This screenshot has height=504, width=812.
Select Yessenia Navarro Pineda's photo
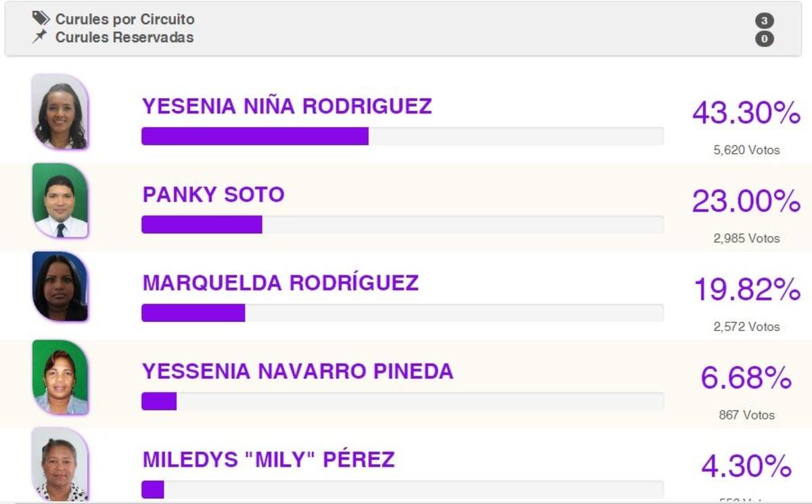point(60,377)
